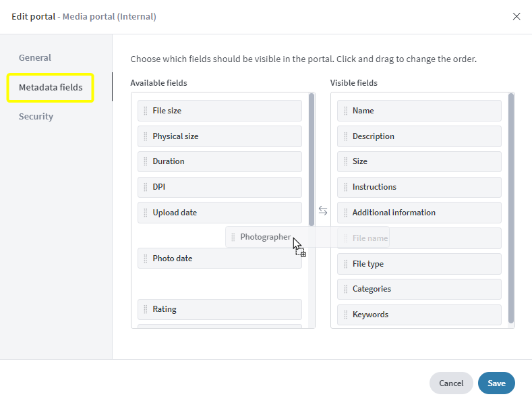532x405 pixels.
Task: Click the drag handle beside Name field
Action: coord(345,111)
